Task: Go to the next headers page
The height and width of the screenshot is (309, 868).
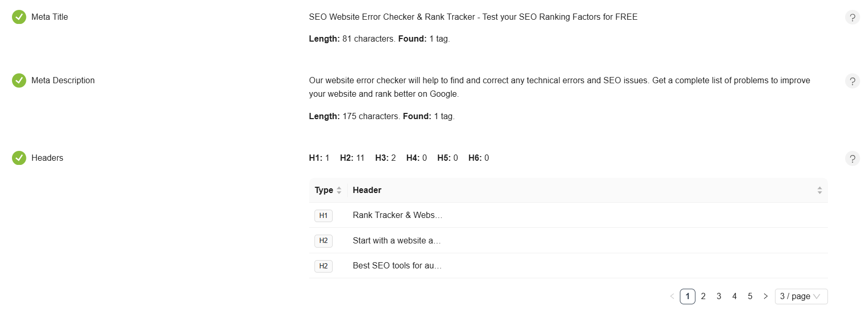Action: point(766,297)
